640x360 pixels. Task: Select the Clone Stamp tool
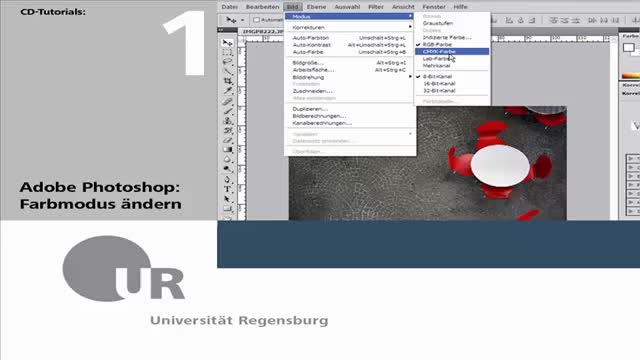click(227, 121)
